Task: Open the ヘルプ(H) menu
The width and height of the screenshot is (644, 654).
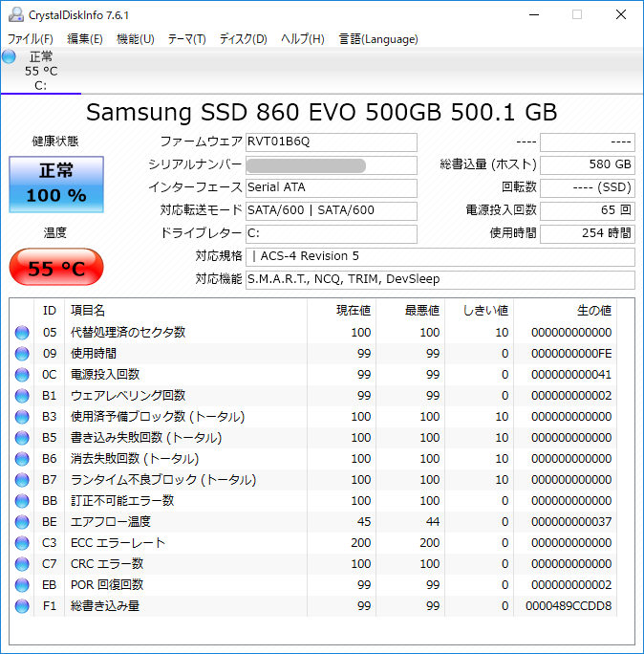Action: coord(303,39)
